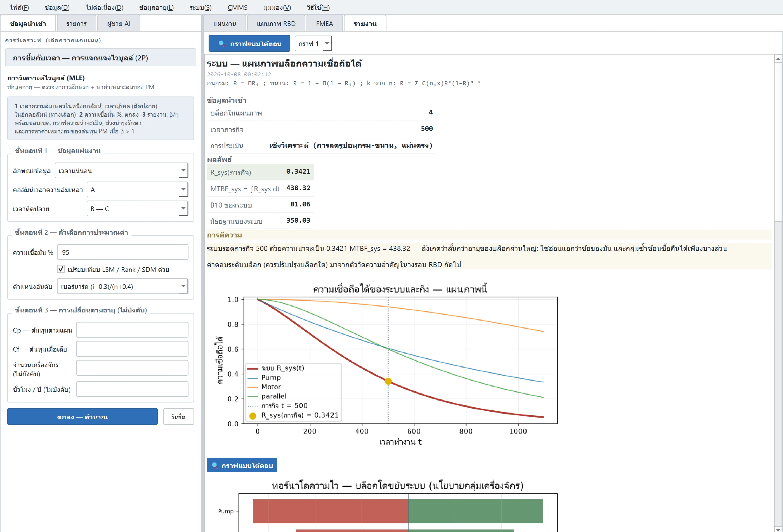783x532 pixels.
Task: Open the FMEA tab
Action: pos(324,23)
